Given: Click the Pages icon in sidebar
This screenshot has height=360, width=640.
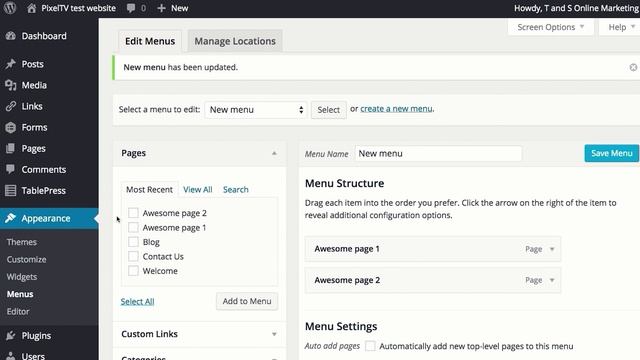Looking at the screenshot, I should pyautogui.click(x=11, y=148).
